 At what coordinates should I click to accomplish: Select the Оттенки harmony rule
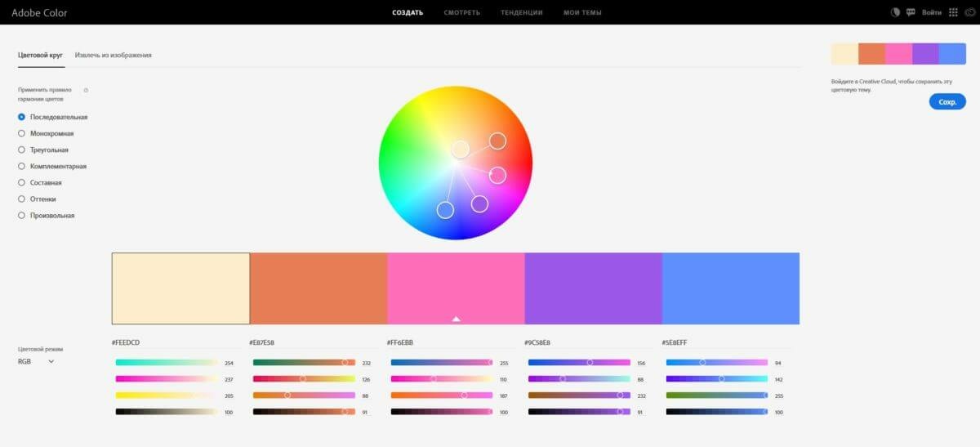tap(38, 199)
